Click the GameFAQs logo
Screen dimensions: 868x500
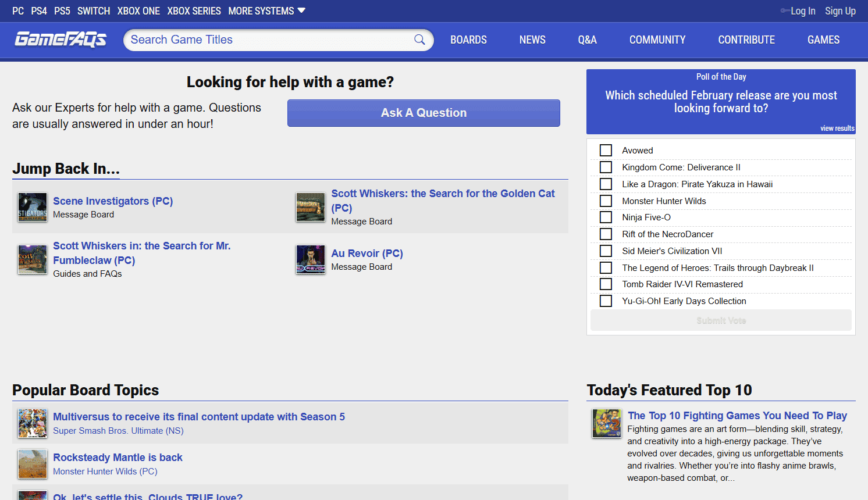[61, 40]
